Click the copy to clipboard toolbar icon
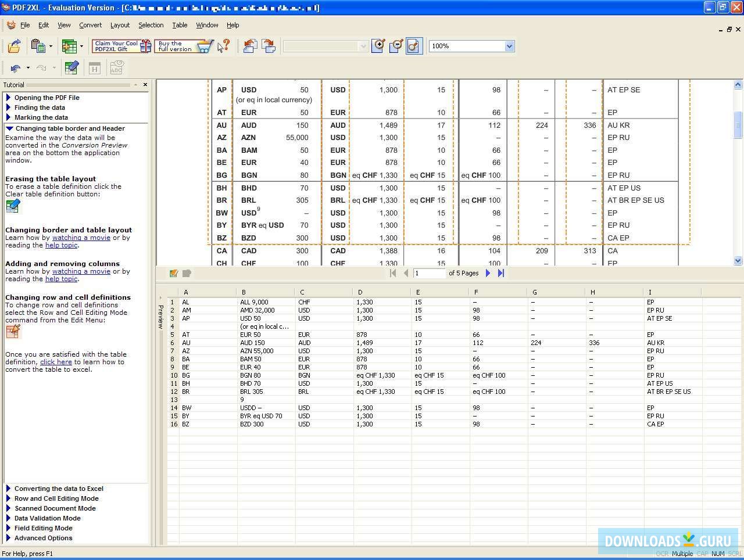The width and height of the screenshot is (744, 560). (x=37, y=46)
